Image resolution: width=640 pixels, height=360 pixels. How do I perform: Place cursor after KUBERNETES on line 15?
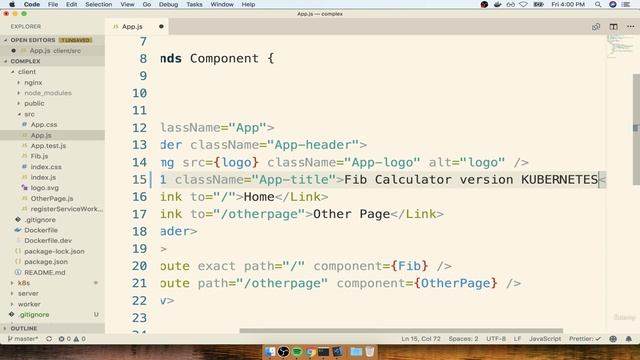(598, 180)
